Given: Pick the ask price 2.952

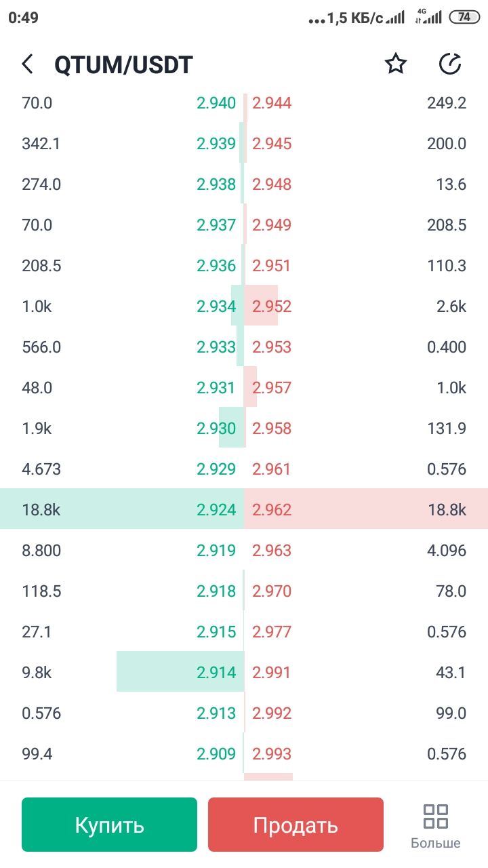Looking at the screenshot, I should coord(272,307).
